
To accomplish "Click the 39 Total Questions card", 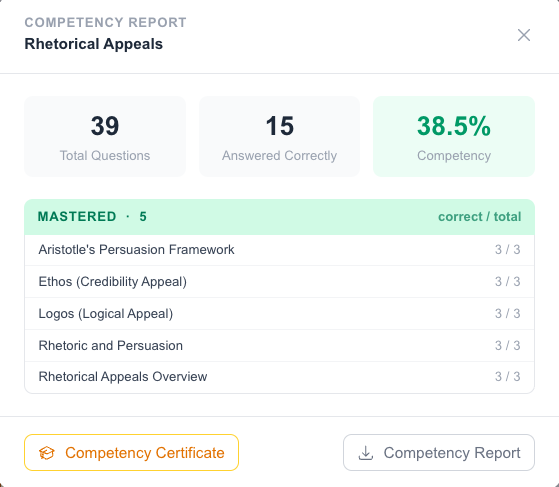I will (x=105, y=136).
